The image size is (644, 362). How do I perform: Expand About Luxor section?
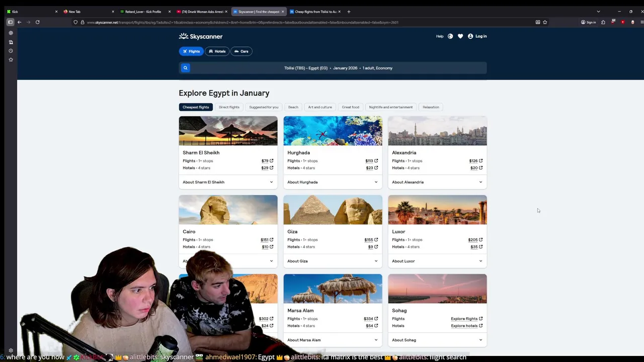click(x=437, y=261)
